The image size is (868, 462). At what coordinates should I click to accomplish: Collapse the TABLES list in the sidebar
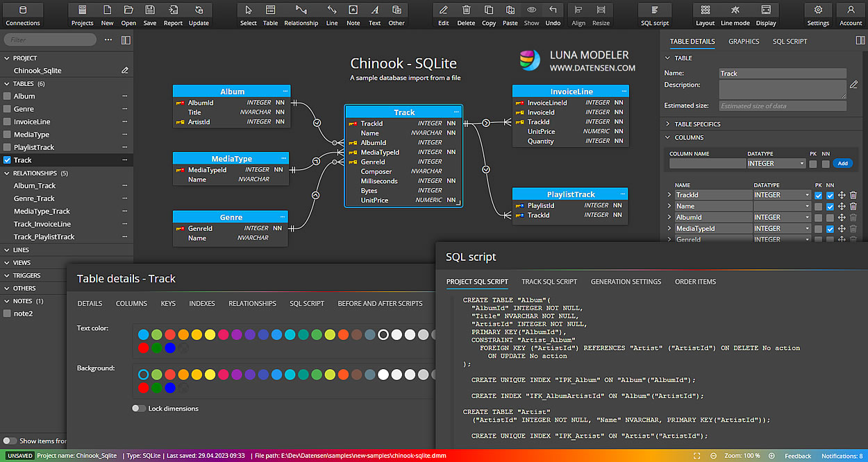coord(6,83)
